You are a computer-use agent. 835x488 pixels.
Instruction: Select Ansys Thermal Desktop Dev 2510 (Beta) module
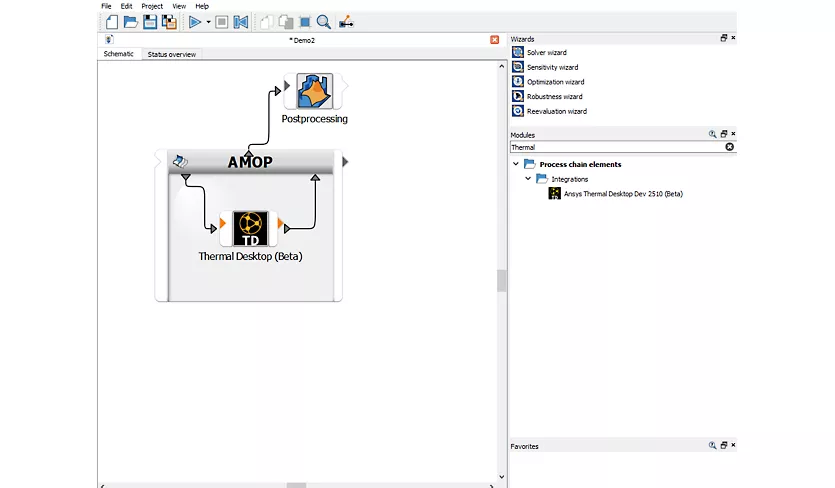click(622, 194)
